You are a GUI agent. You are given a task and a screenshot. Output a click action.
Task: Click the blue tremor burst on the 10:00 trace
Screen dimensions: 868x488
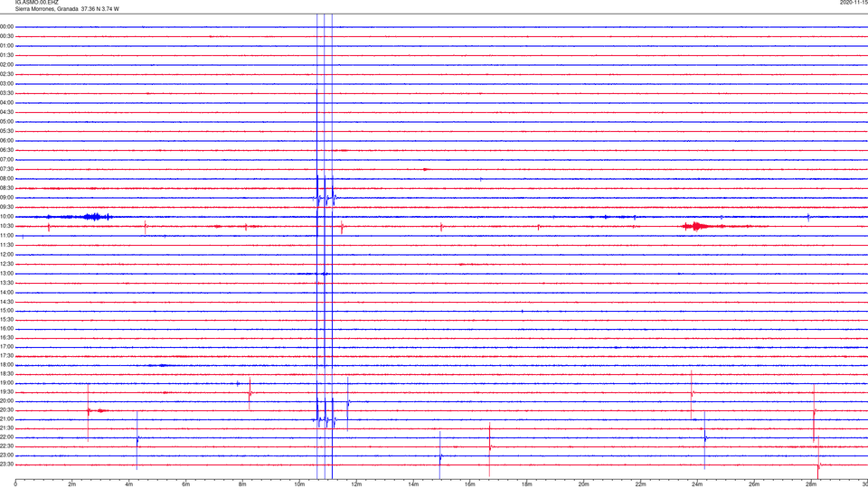[x=95, y=216]
